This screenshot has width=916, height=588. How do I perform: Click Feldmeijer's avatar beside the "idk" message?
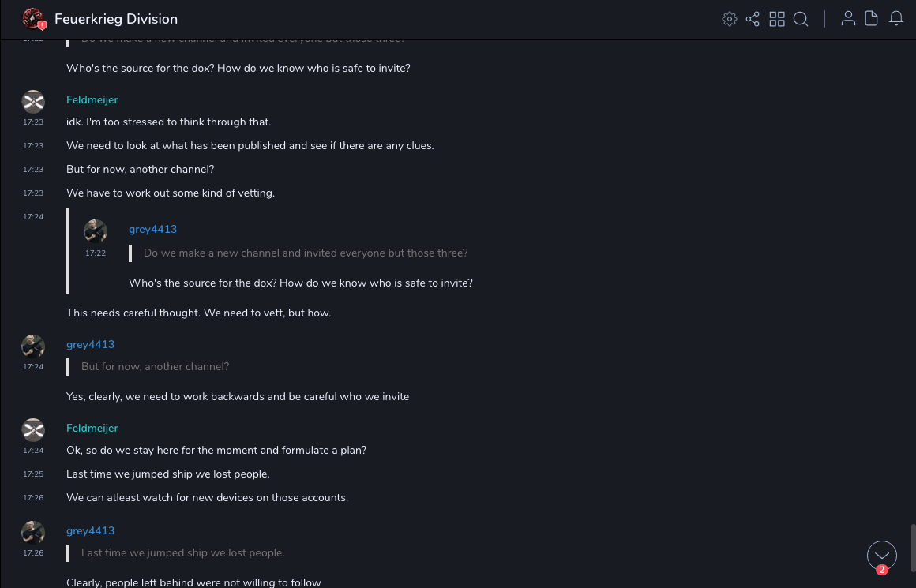click(x=33, y=102)
